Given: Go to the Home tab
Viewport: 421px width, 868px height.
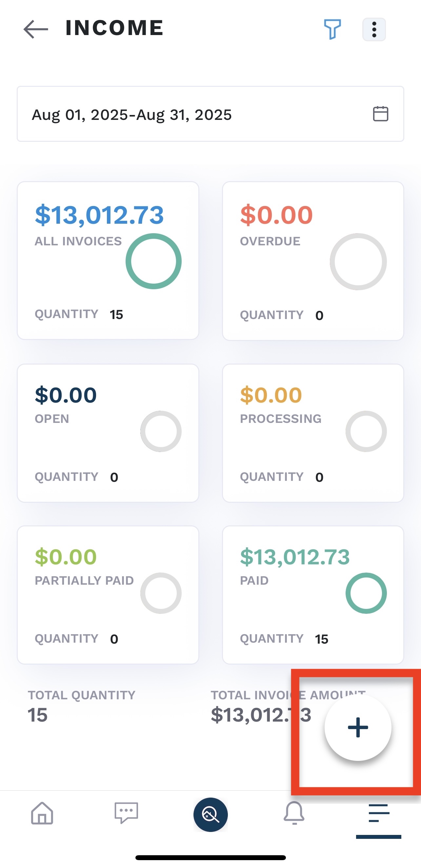Looking at the screenshot, I should 42,813.
